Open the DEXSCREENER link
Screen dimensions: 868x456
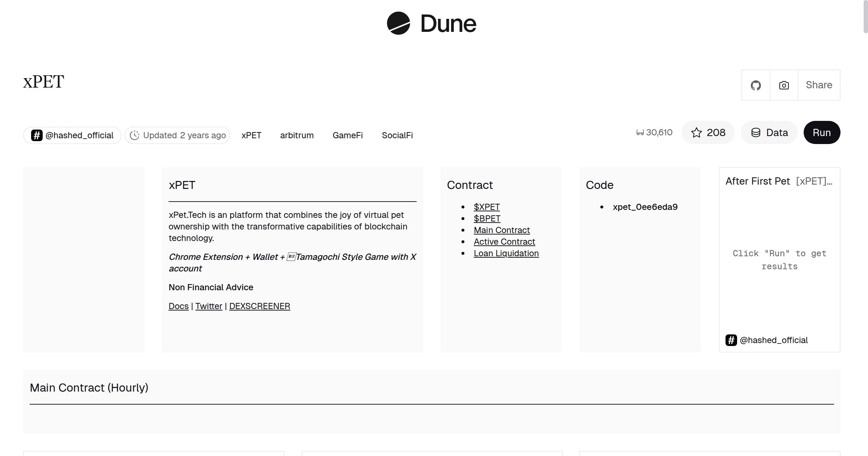click(x=259, y=306)
